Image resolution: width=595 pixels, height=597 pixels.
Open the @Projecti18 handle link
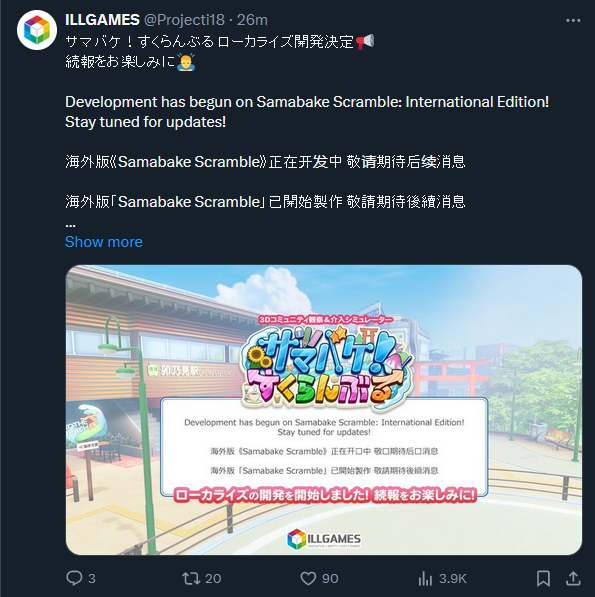click(x=184, y=20)
